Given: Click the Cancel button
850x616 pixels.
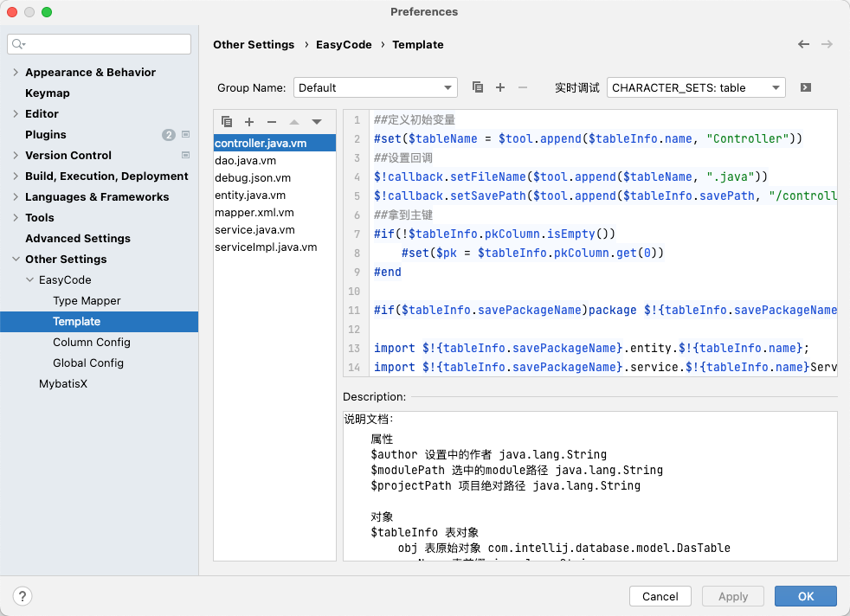Looking at the screenshot, I should tap(660, 596).
